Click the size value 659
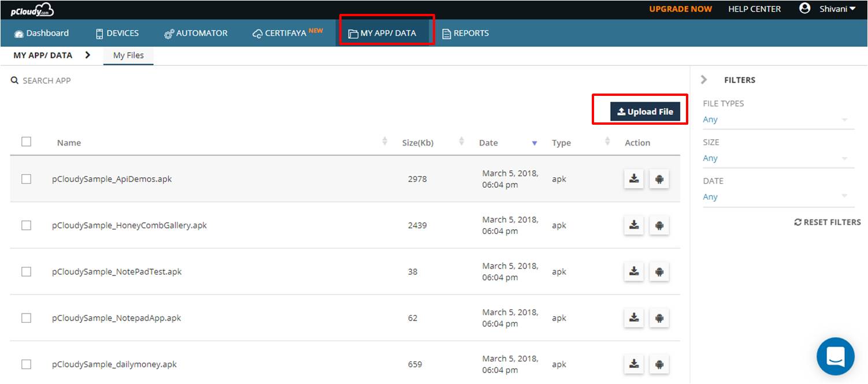Viewport: 868px width, 384px height. click(415, 364)
